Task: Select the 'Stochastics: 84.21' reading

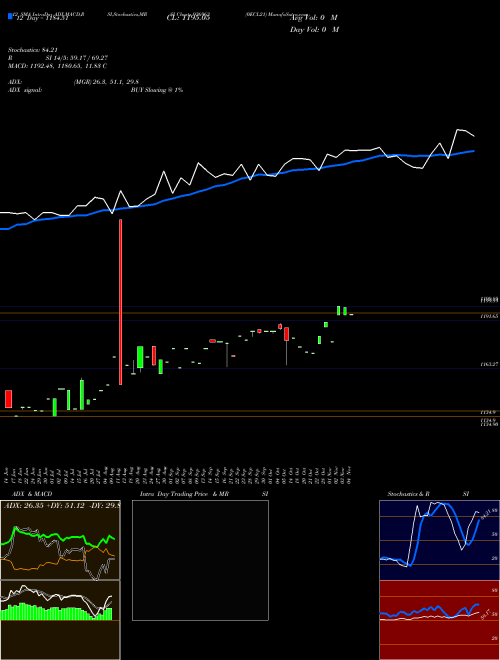Action: [32, 50]
